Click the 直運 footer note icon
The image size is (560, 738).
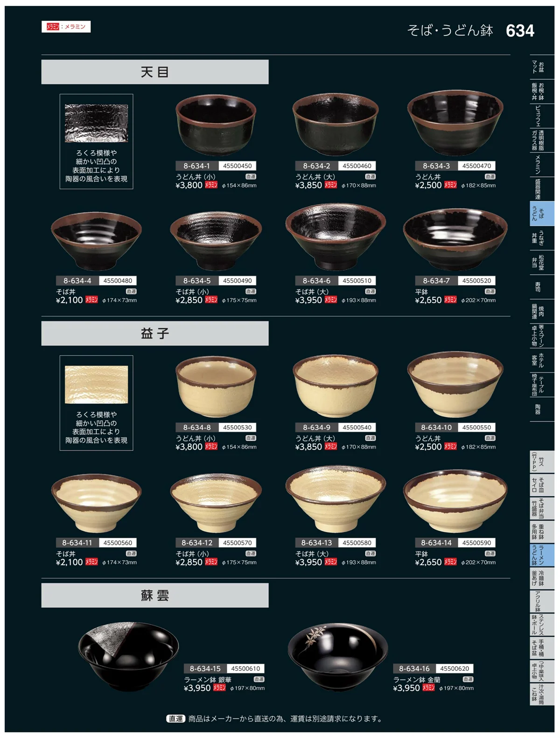click(x=175, y=718)
